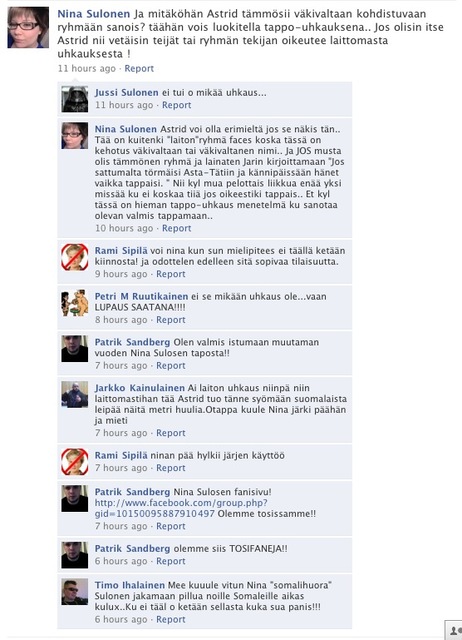
Task: Open Nina Sulonen's name on main post
Action: point(93,14)
